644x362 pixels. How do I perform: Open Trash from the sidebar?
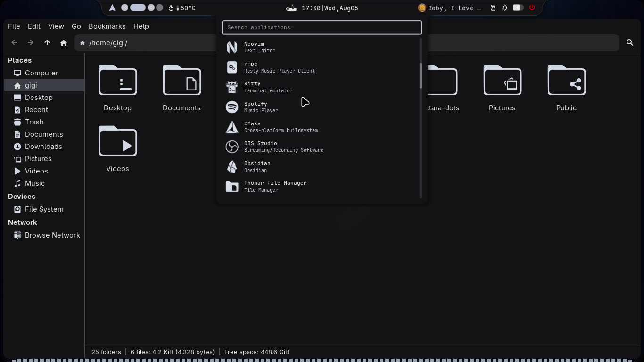44,122
